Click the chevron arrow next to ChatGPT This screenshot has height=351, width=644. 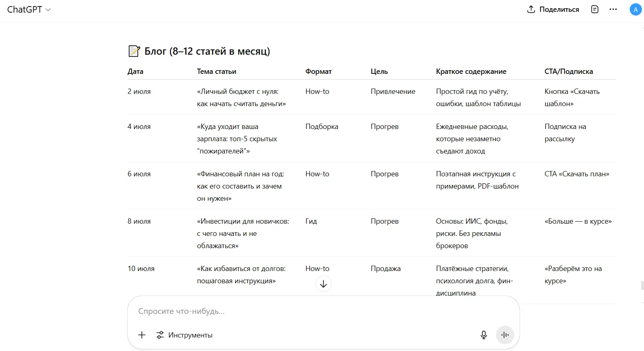click(48, 10)
